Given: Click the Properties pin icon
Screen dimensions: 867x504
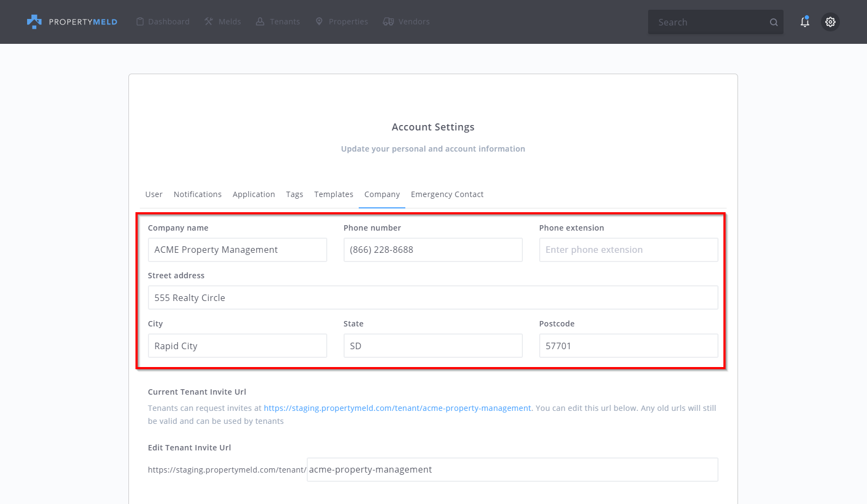Looking at the screenshot, I should click(x=319, y=22).
